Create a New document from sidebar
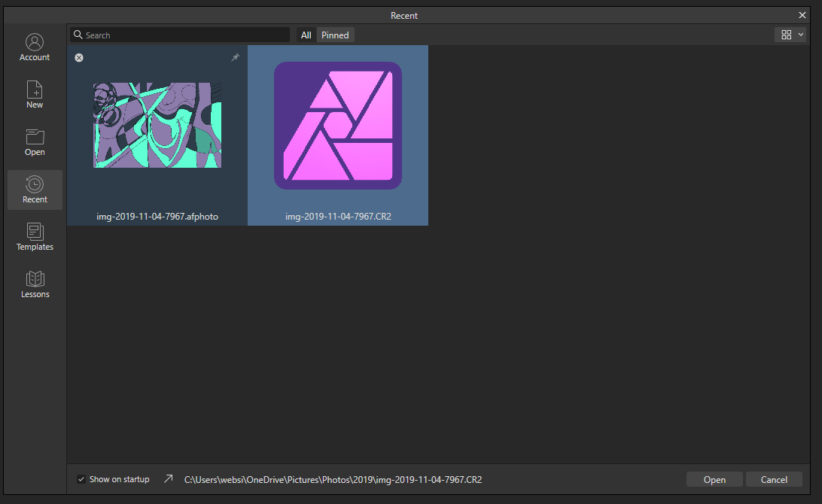The width and height of the screenshot is (822, 504). pos(35,95)
